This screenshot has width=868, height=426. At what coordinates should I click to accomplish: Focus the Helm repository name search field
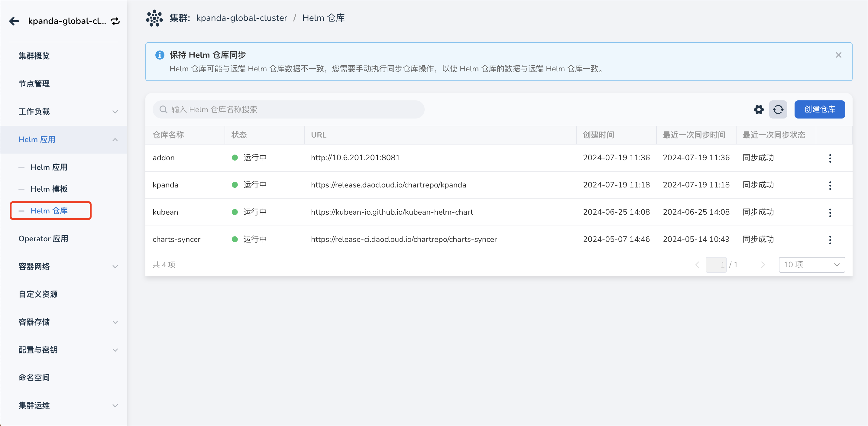[x=288, y=109]
